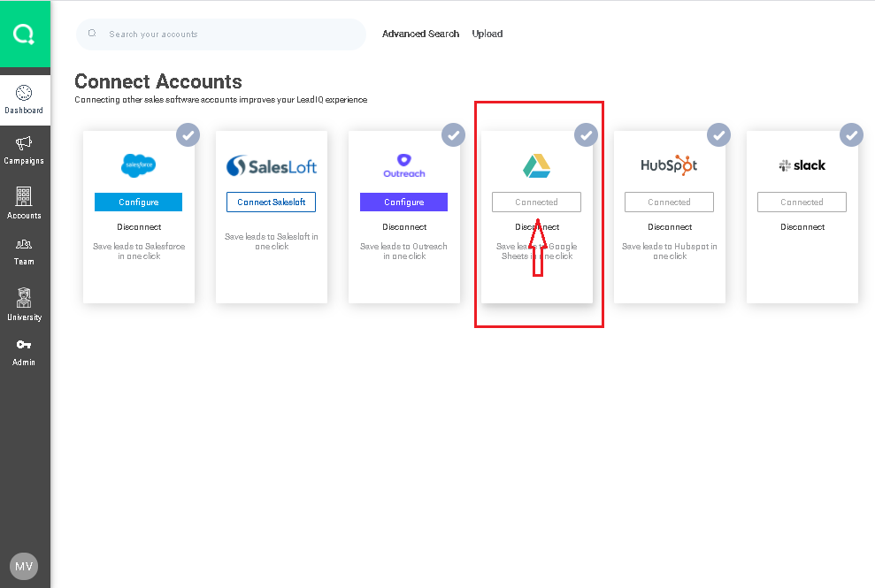Open University in the sidebar
This screenshot has height=588, width=875.
(x=24, y=305)
